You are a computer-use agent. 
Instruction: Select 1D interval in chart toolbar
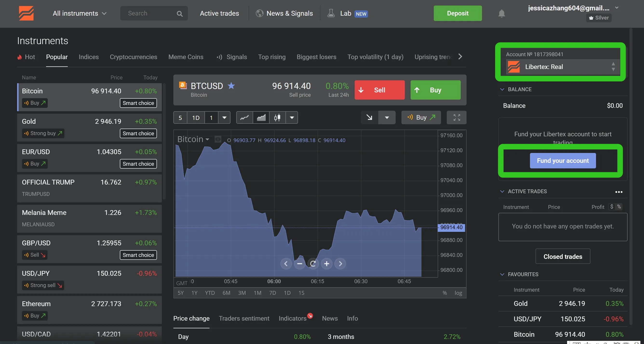(x=196, y=117)
